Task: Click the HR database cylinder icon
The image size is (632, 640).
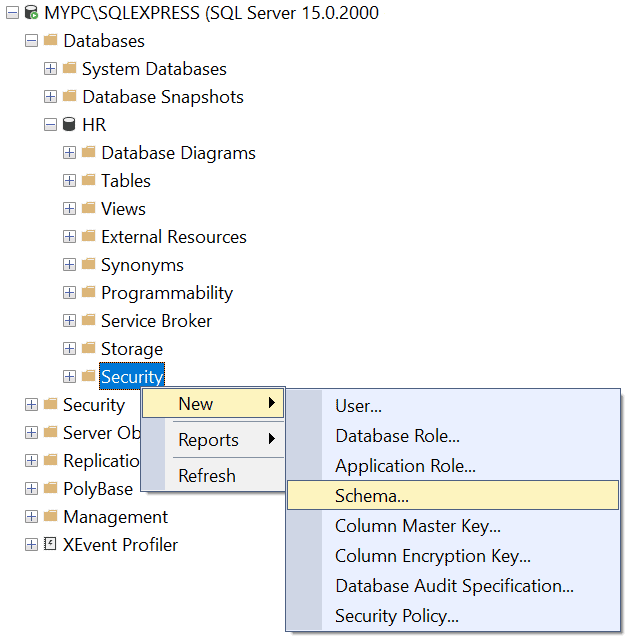Action: pyautogui.click(x=69, y=125)
